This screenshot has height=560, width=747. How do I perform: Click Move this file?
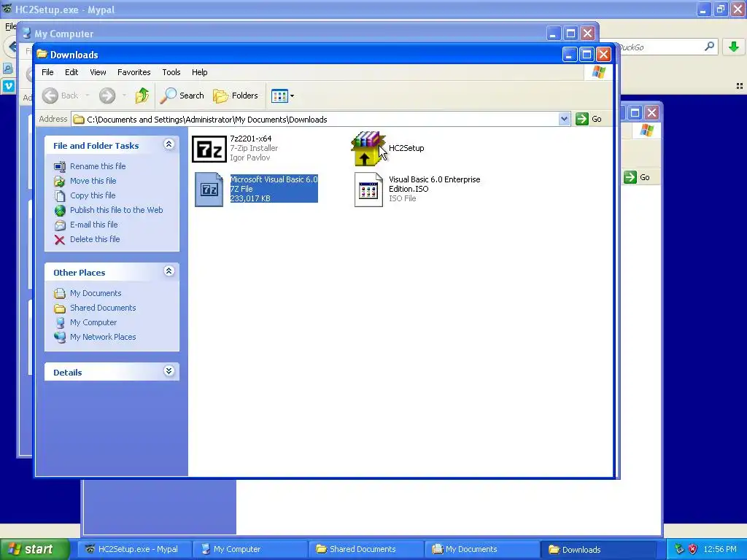click(93, 181)
